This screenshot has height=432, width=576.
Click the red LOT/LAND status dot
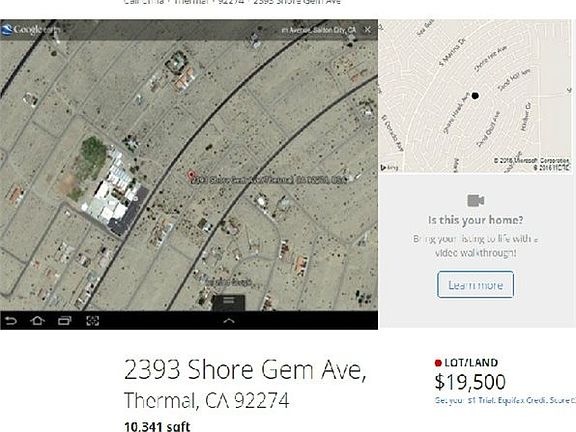tap(438, 363)
